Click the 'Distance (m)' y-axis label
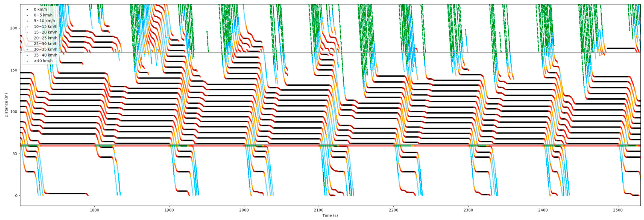 click(6, 105)
